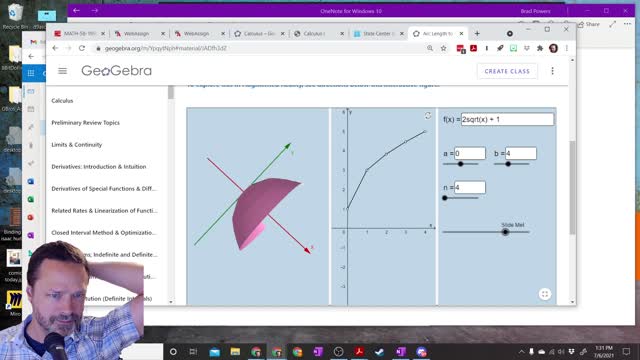Bookmark this page with the star icon
Screen dimensions: 640x360
point(443,48)
